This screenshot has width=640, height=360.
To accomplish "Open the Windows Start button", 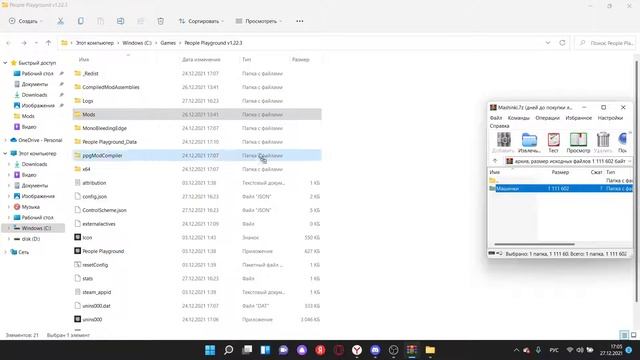I will tap(210, 350).
